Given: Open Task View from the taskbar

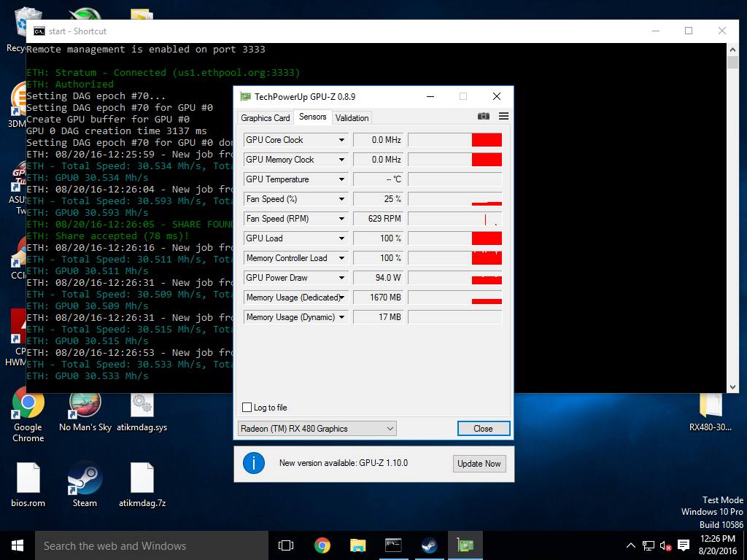Looking at the screenshot, I should pos(286,545).
